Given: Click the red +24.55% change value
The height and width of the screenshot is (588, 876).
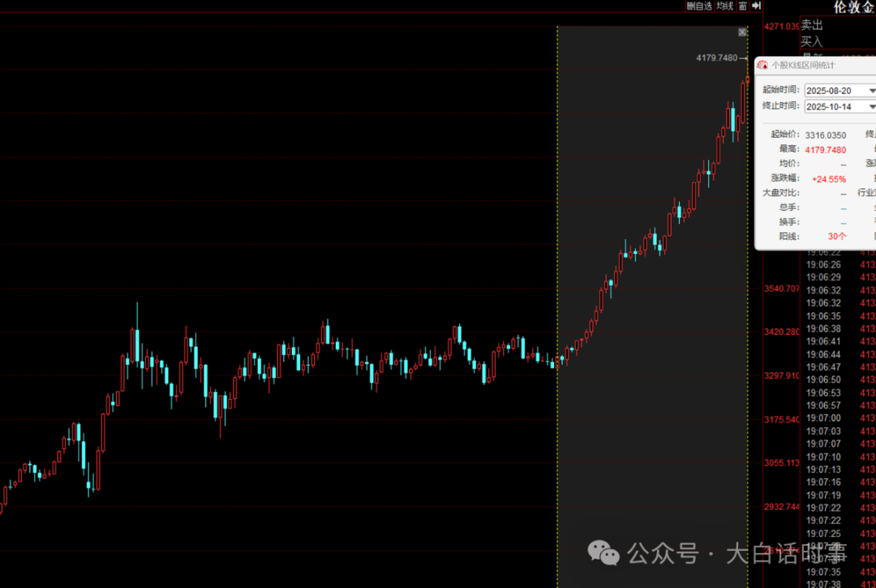Looking at the screenshot, I should pos(828,178).
